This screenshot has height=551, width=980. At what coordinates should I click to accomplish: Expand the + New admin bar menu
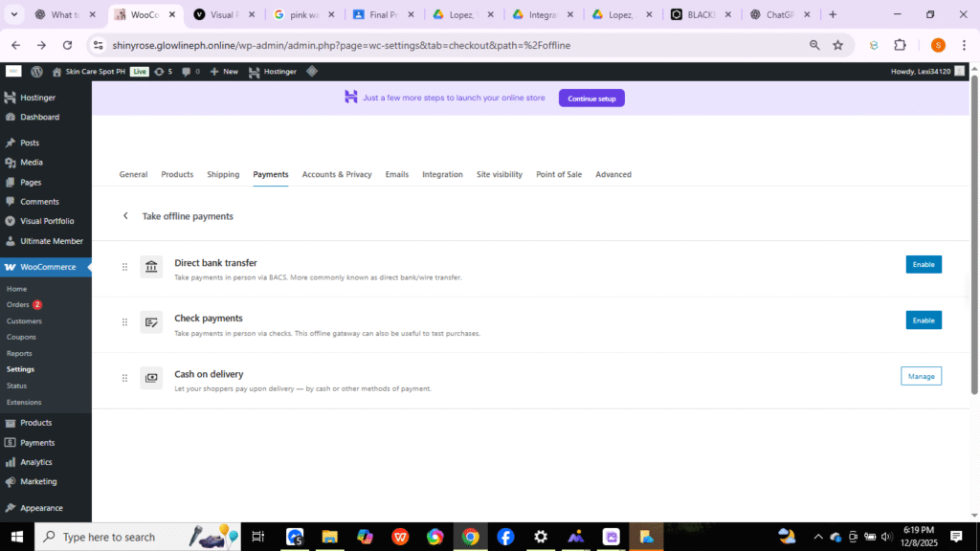click(x=224, y=72)
